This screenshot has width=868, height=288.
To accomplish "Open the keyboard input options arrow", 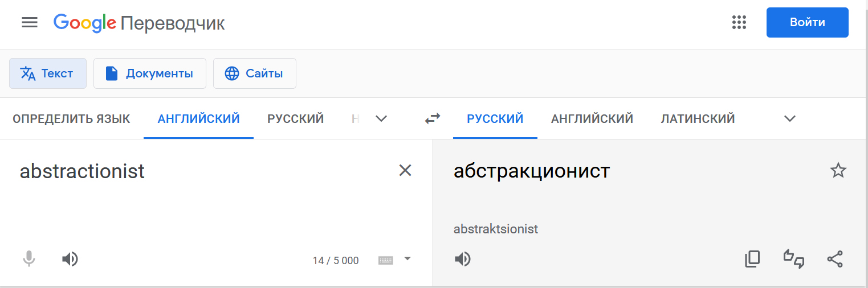I will [x=407, y=258].
